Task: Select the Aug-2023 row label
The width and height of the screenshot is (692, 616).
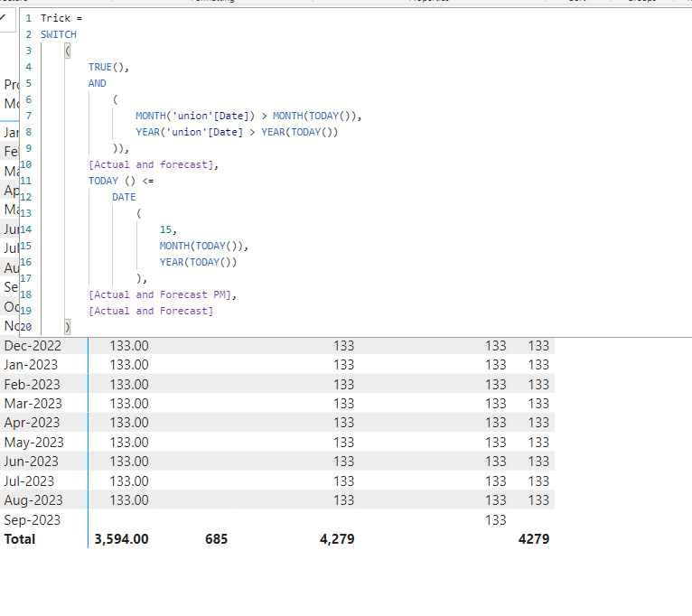Action: click(33, 500)
